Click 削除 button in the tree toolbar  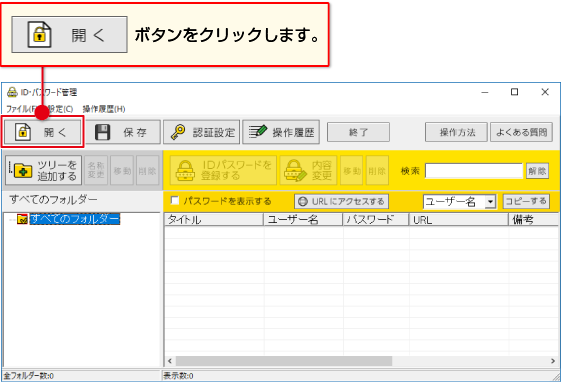[x=147, y=170]
